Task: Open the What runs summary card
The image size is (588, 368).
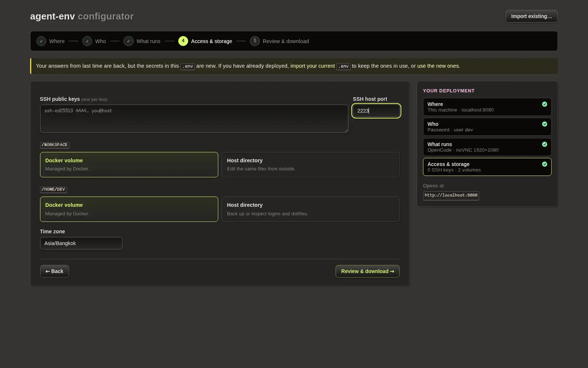Action: 487,147
